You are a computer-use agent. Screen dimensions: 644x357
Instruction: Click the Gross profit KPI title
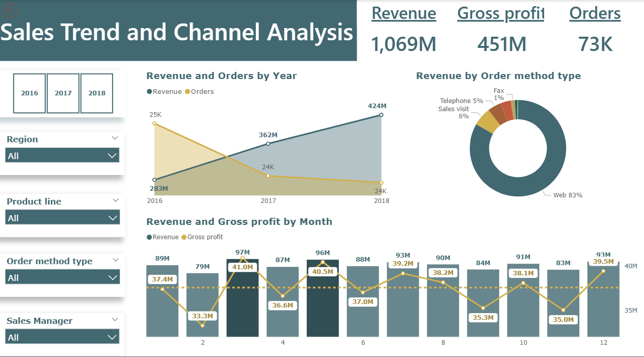pos(500,14)
